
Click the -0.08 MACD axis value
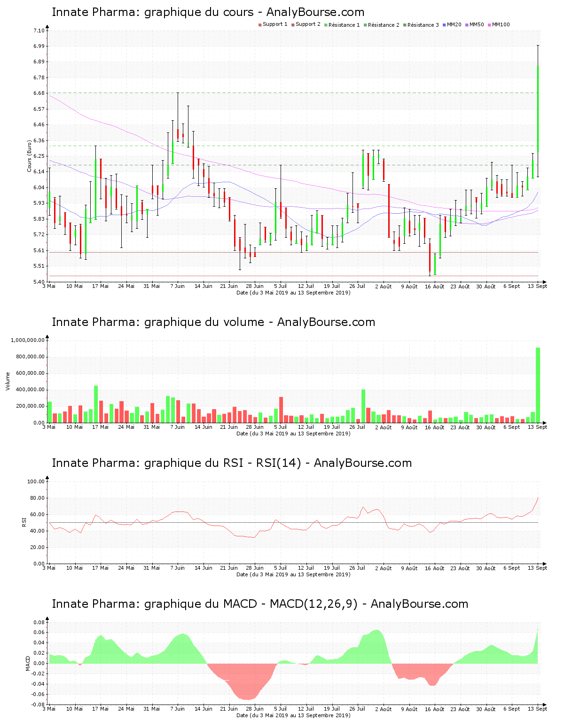coord(39,705)
